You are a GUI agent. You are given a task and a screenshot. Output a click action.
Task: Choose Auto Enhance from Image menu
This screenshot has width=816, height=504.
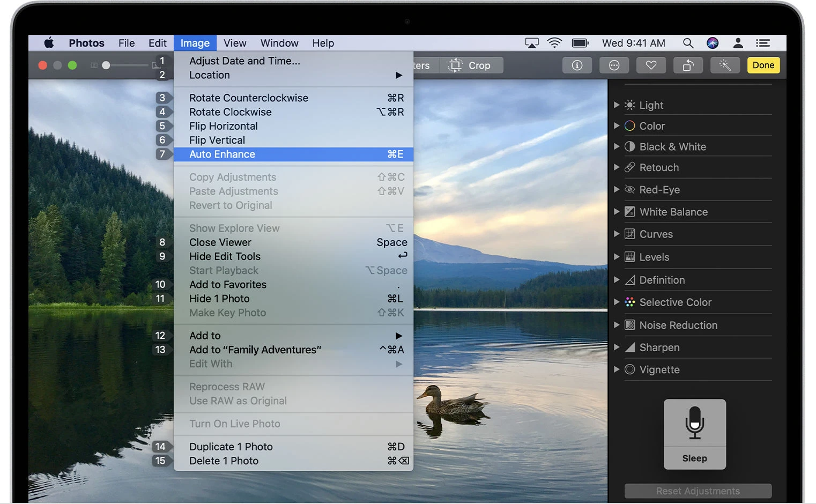[x=293, y=154]
